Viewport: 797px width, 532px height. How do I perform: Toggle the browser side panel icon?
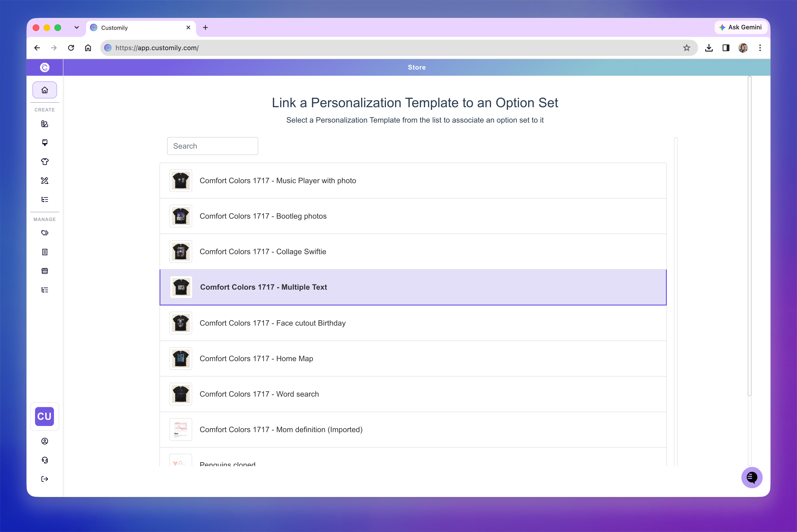coord(726,48)
